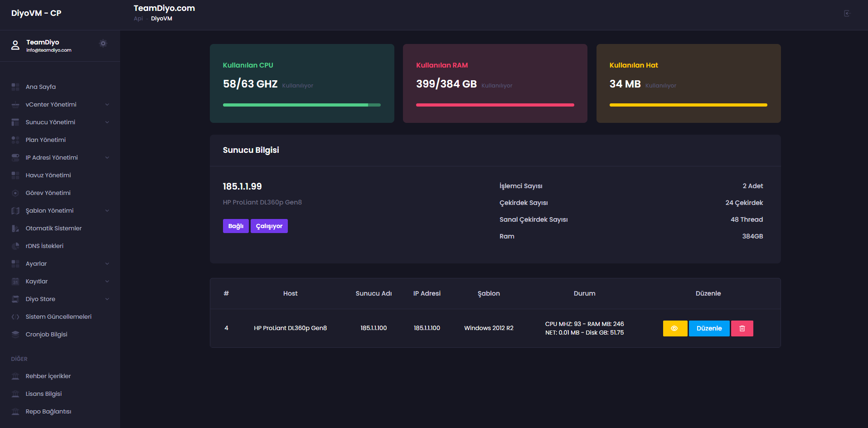Click the Bağlı status badge
This screenshot has height=428, width=868.
(236, 226)
